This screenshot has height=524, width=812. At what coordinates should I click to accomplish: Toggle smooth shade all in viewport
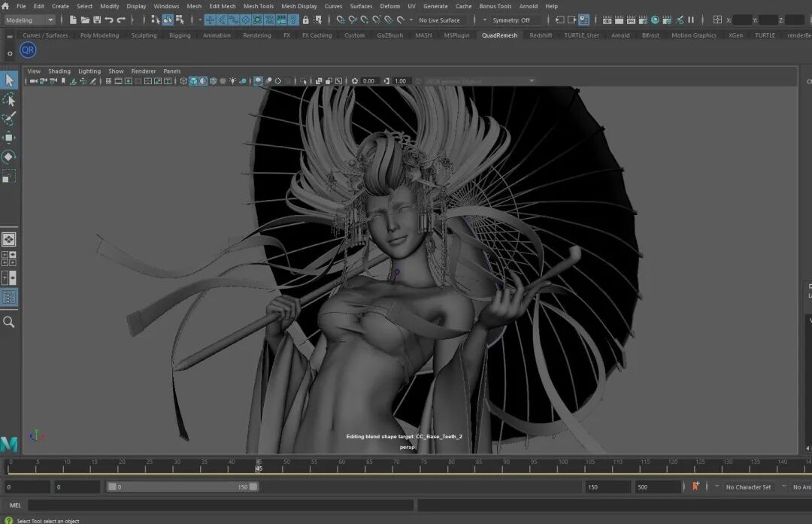(x=193, y=81)
